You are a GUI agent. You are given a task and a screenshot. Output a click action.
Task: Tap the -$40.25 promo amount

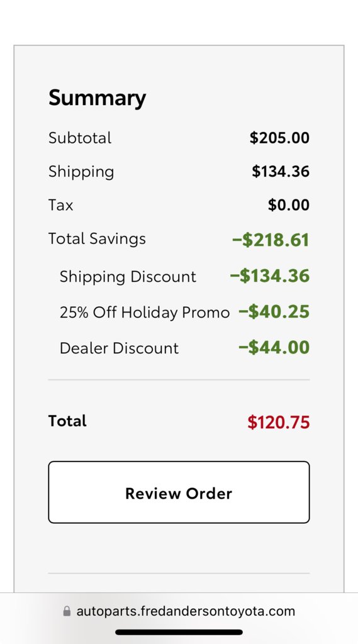coord(274,312)
